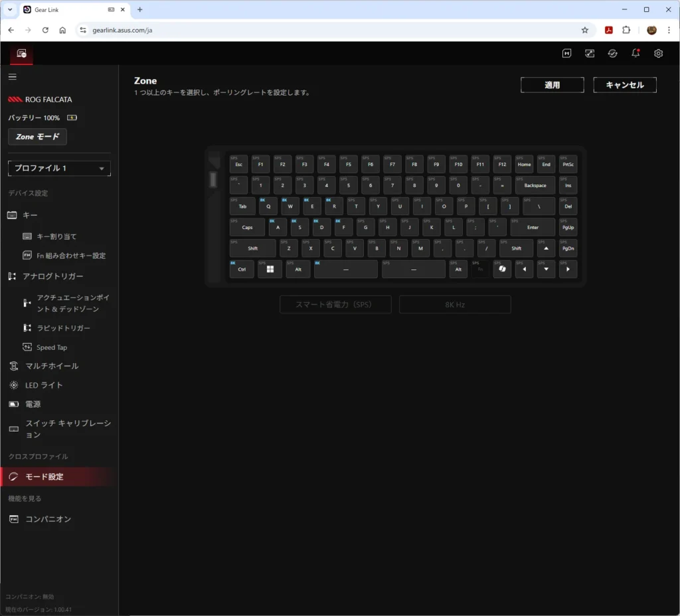Screen dimensions: 680x616
Task: Open the notifications bell
Action: [x=636, y=54]
